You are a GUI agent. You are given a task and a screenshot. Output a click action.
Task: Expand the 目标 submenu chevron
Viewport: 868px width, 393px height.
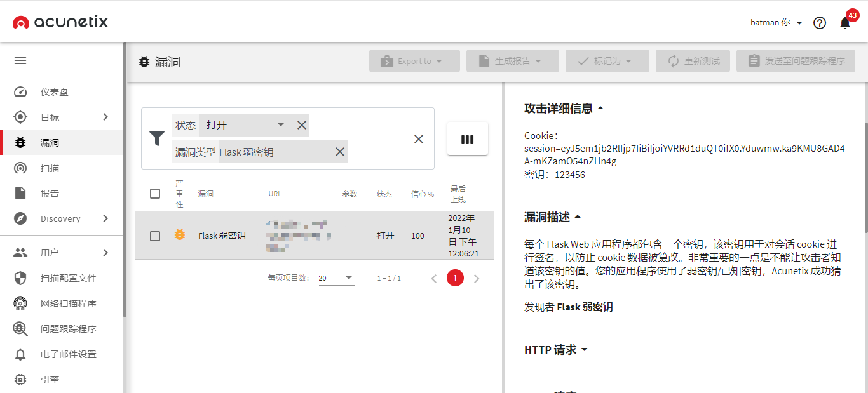coord(105,117)
